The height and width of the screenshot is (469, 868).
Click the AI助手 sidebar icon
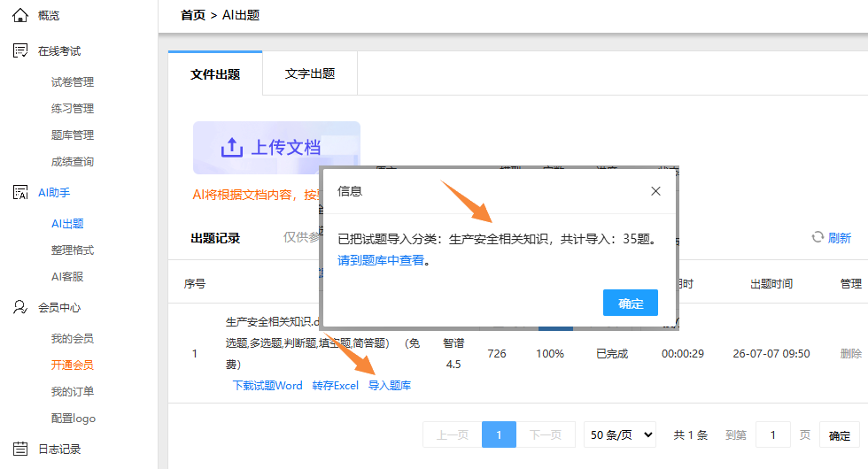pos(19,193)
